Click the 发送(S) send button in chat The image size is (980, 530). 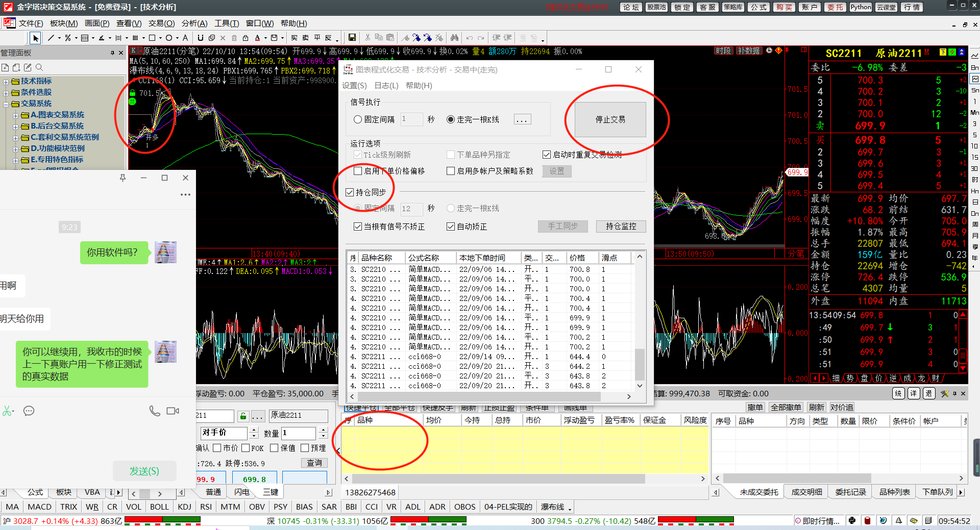[x=144, y=471]
